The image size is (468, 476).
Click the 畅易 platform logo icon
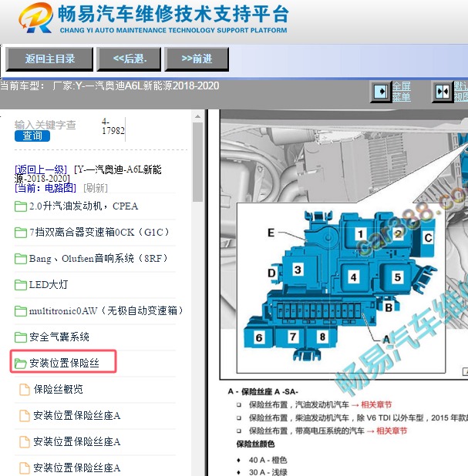click(x=35, y=18)
